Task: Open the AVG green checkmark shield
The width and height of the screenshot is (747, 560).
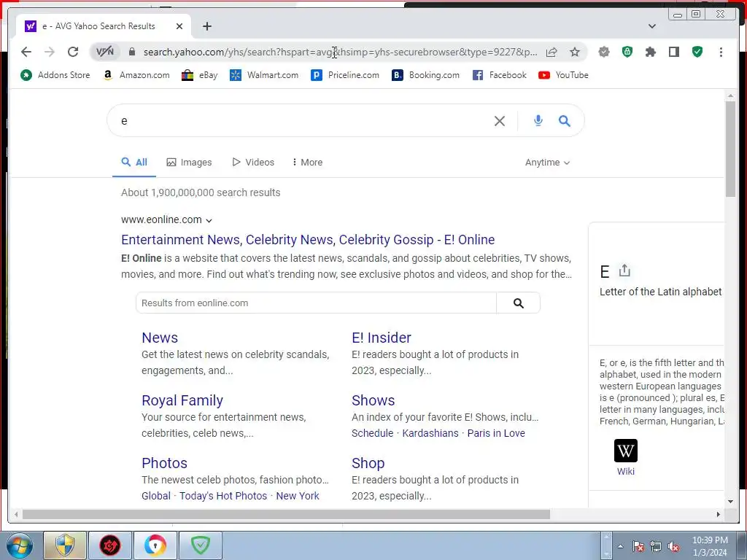Action: coord(697,52)
